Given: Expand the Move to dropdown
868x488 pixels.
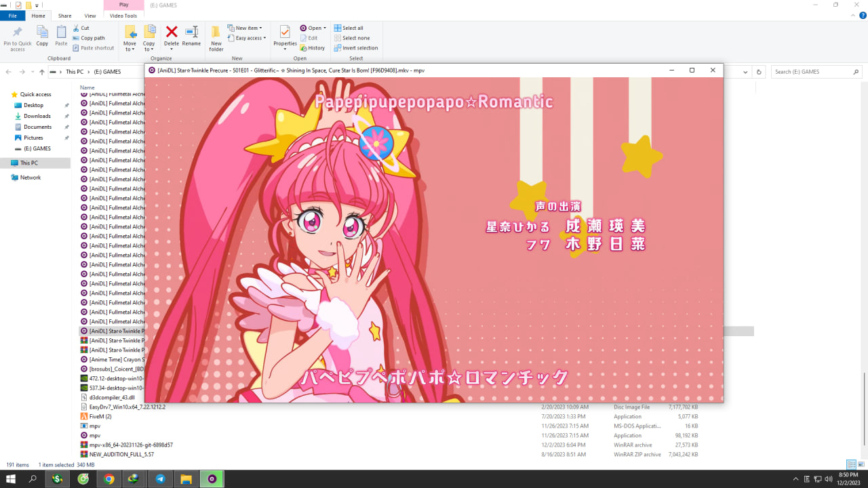Looking at the screenshot, I should 130,47.
